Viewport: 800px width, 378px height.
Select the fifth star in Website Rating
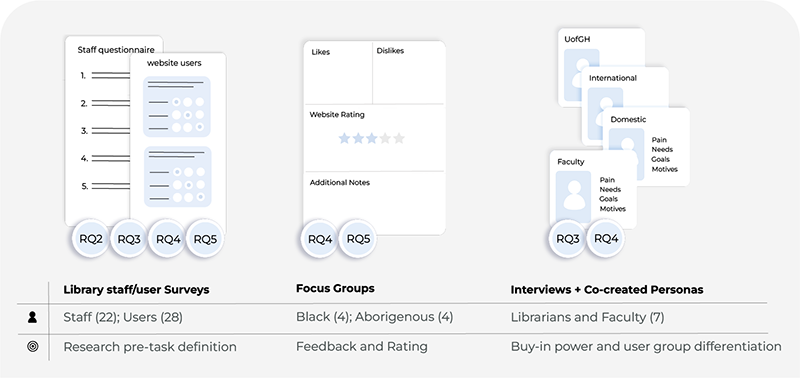399,138
